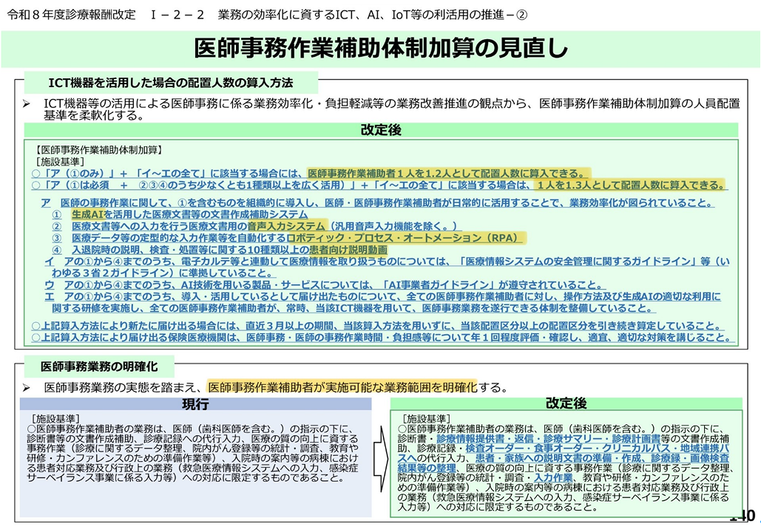This screenshot has width=761, height=532.
Task: Click '［施設基準］' inside the lower 改定後 box
Action: coord(426,419)
